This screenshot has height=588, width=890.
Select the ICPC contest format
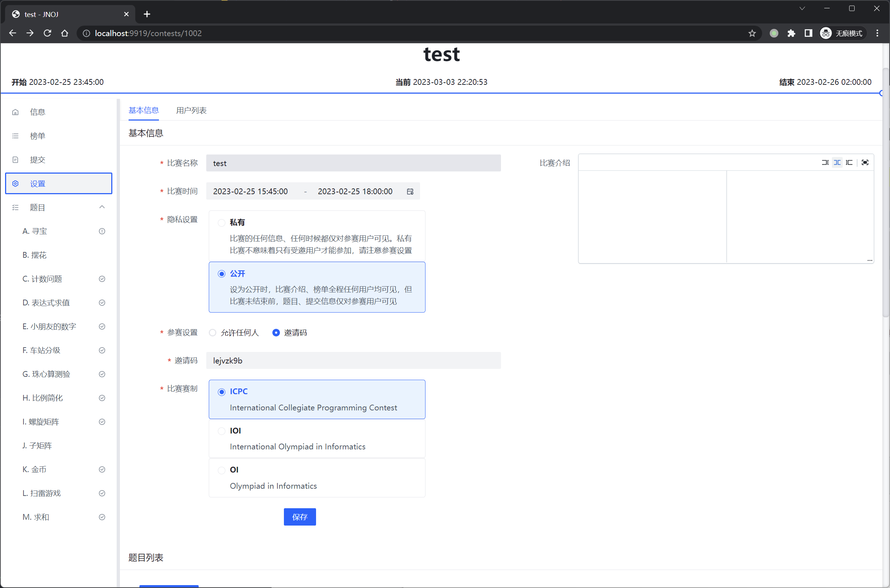317,399
